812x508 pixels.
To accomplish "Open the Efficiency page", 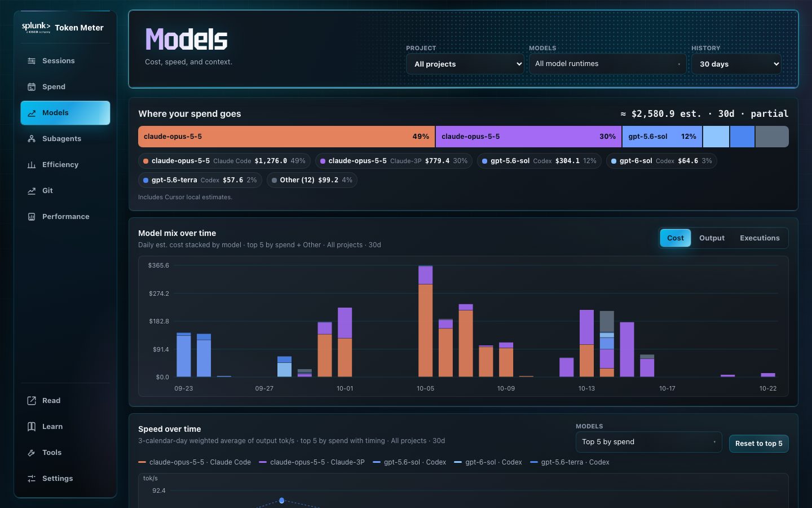I will point(65,165).
